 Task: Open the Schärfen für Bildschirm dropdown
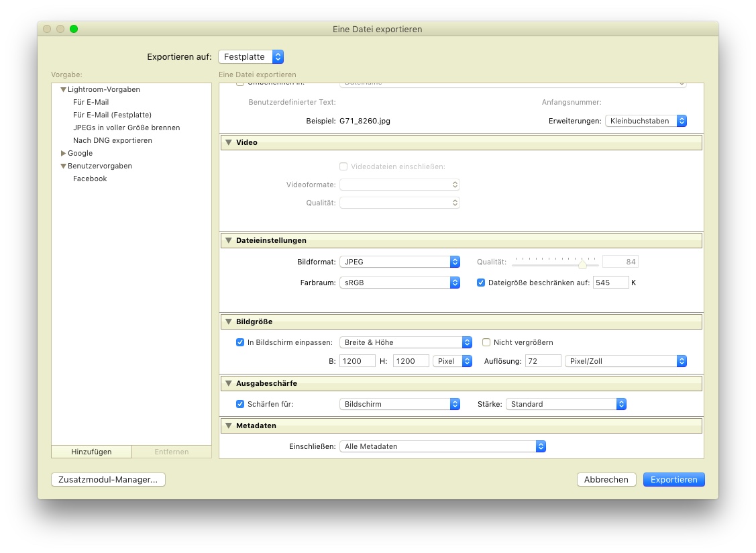(400, 405)
